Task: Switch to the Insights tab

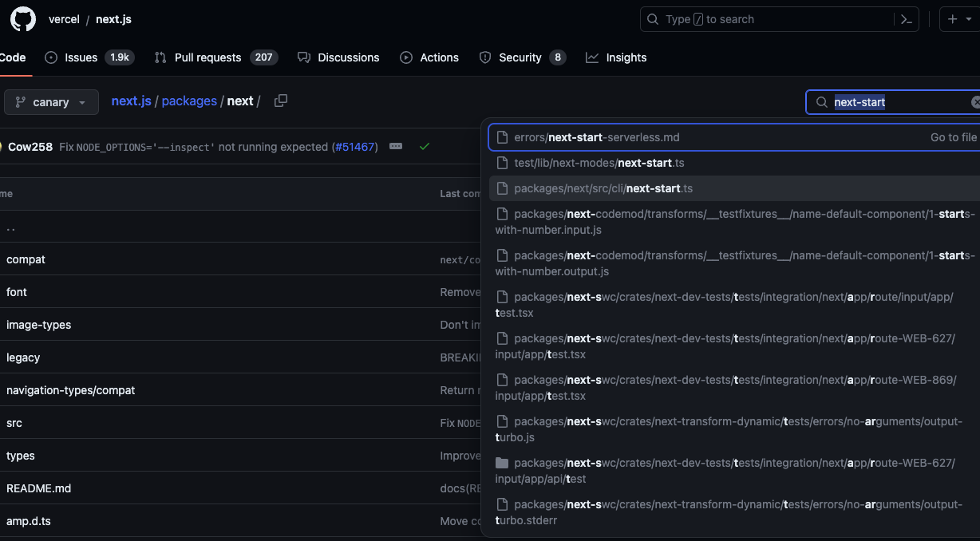Action: 616,57
